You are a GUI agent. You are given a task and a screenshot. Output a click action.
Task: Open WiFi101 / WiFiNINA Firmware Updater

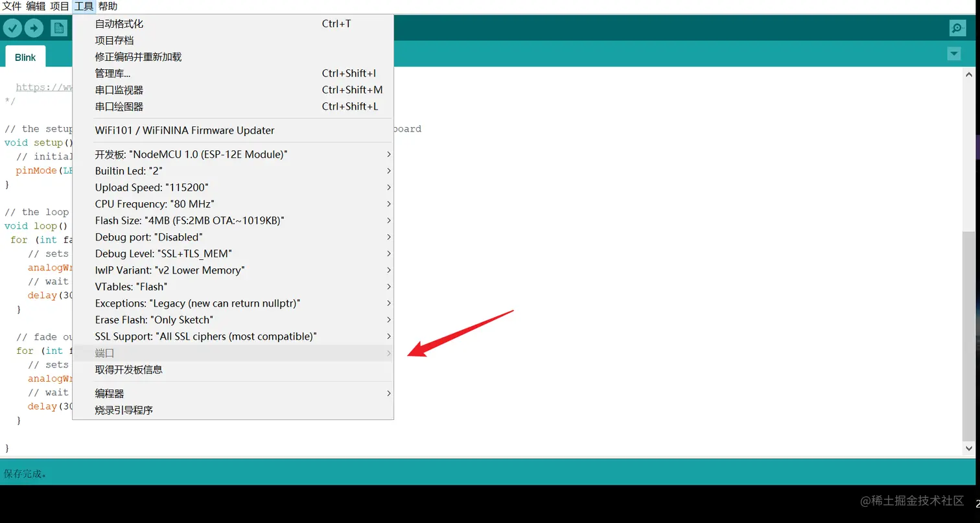pyautogui.click(x=233, y=130)
